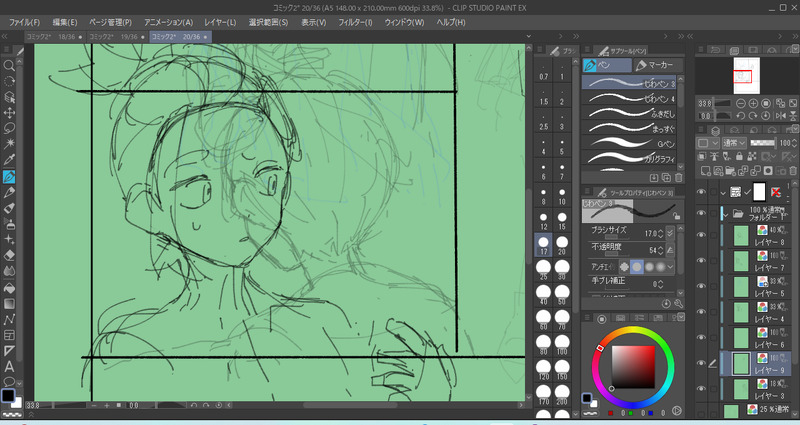Expand the paper layer row chevron

click(723, 193)
